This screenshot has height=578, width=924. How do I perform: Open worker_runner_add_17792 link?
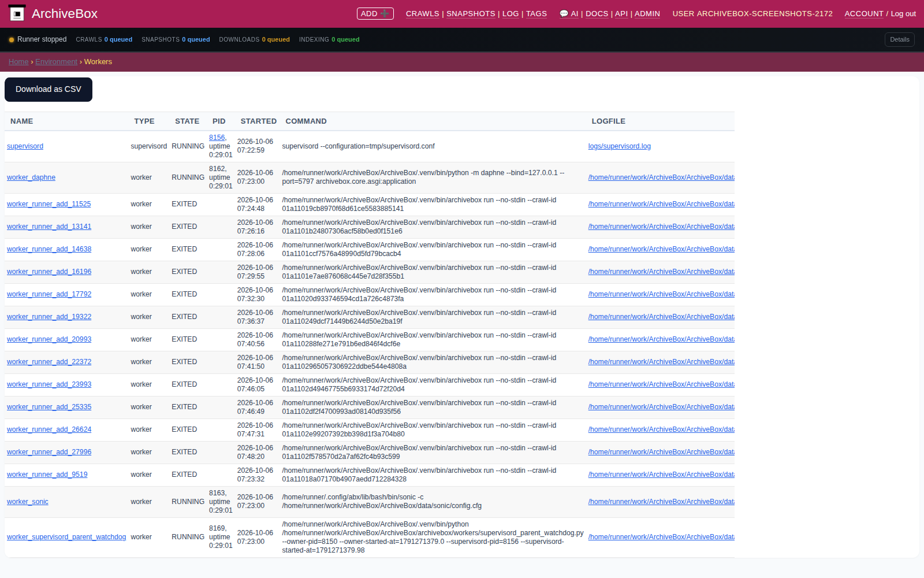tap(49, 294)
